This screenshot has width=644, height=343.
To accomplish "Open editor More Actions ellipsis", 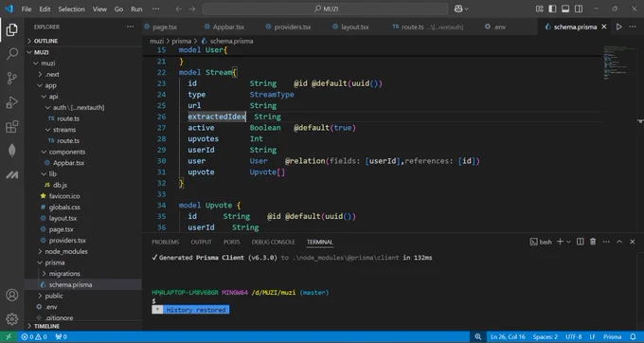I will (633, 27).
